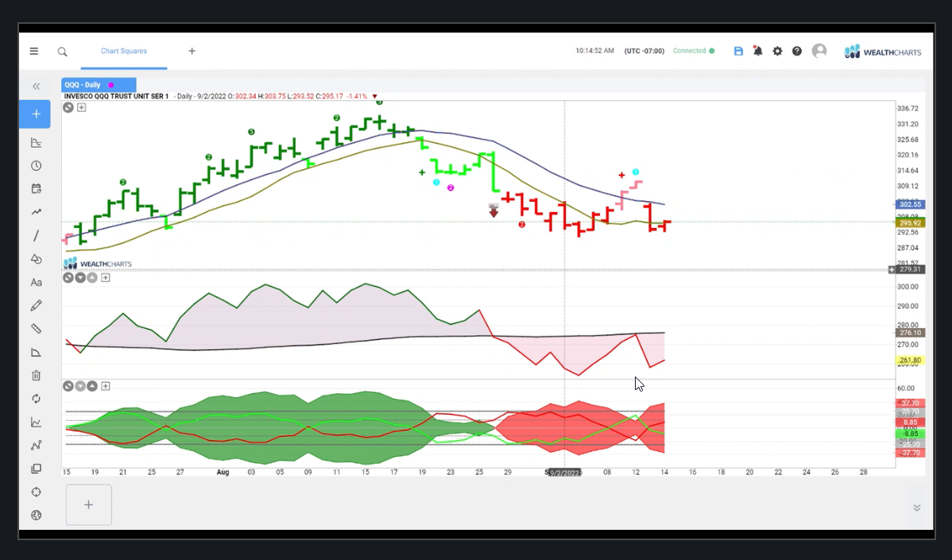The width and height of the screenshot is (952, 560).
Task: Add a new chart square panel
Action: [89, 504]
